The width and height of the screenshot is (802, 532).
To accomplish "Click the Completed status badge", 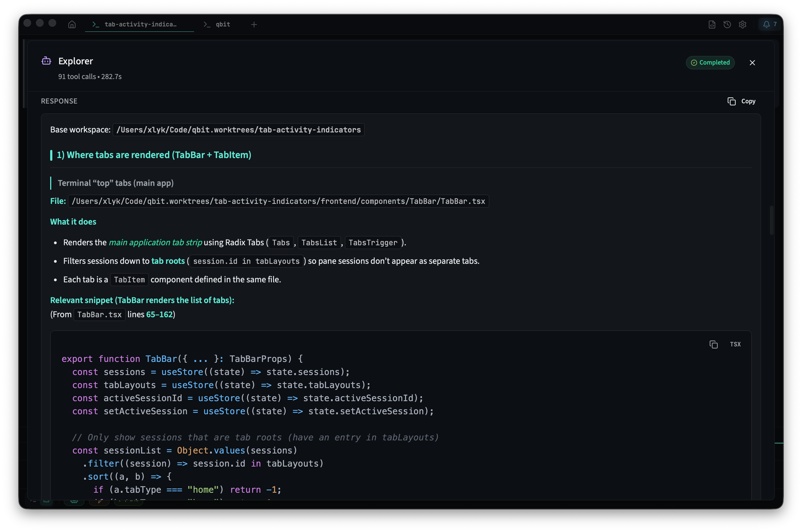I will coord(710,62).
